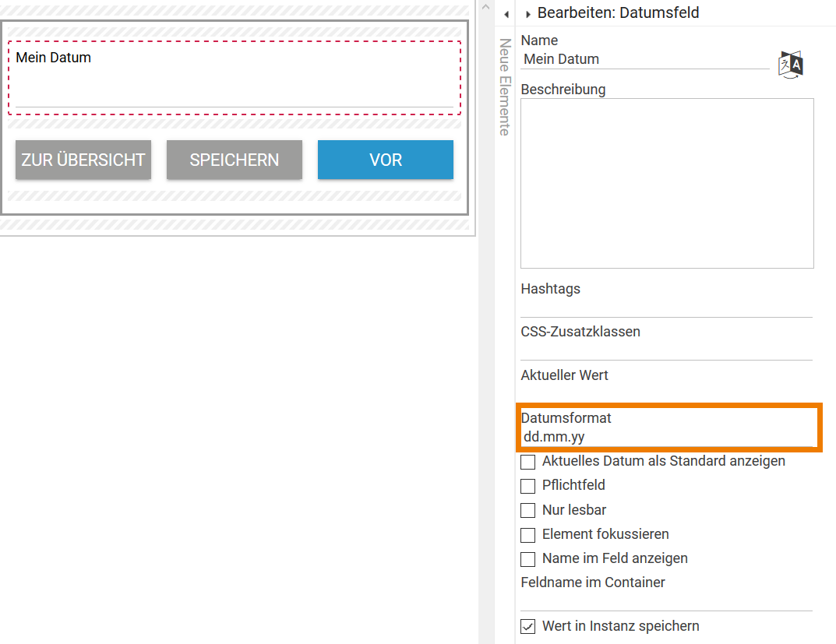Enable Element fokussieren option
Screen dimensions: 836x644
coord(528,535)
